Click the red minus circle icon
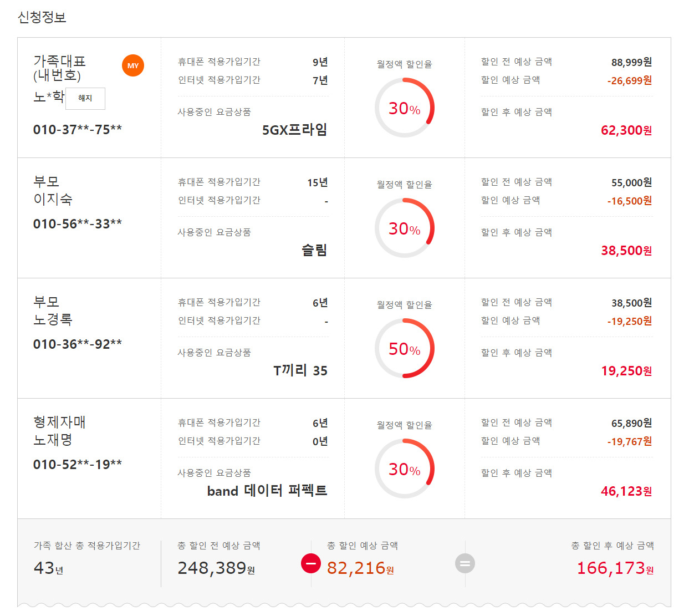Image resolution: width=689 pixels, height=616 pixels. click(x=311, y=563)
